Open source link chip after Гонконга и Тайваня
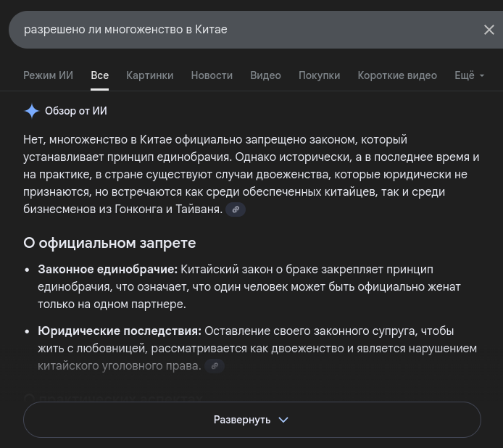Viewport: 503px width, 448px height. point(236,210)
